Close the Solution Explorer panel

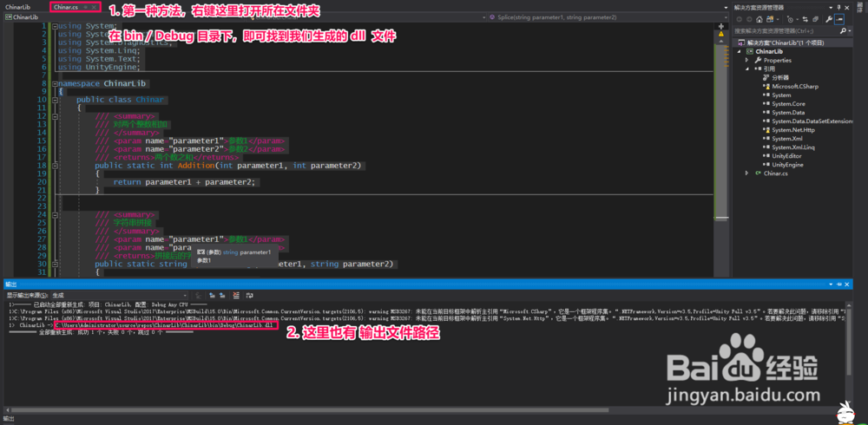click(847, 7)
